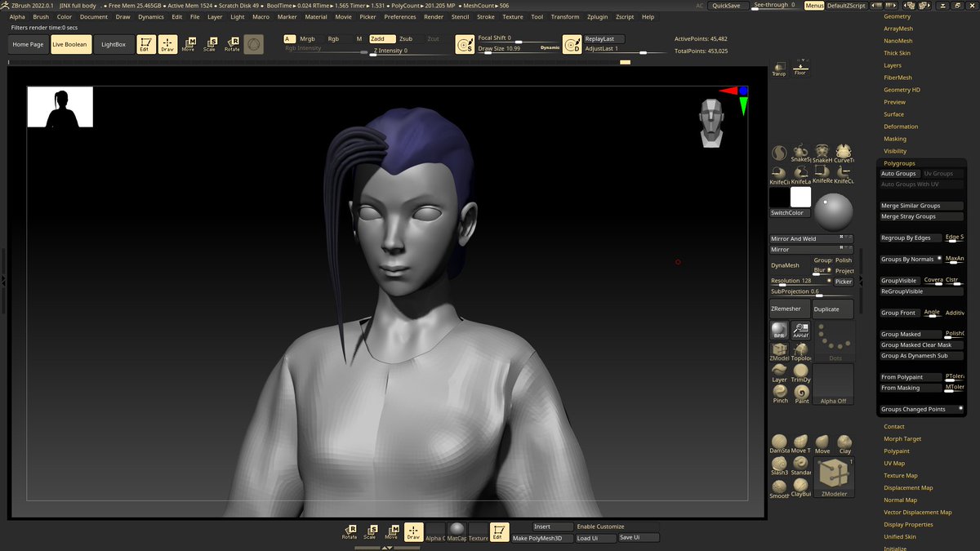This screenshot has width=980, height=551.
Task: Select the Pinch brush
Action: coord(779,395)
